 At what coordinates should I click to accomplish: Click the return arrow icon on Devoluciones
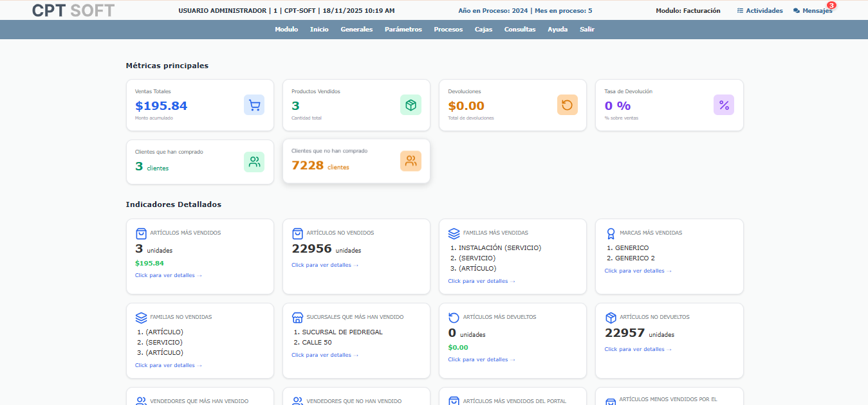(567, 105)
